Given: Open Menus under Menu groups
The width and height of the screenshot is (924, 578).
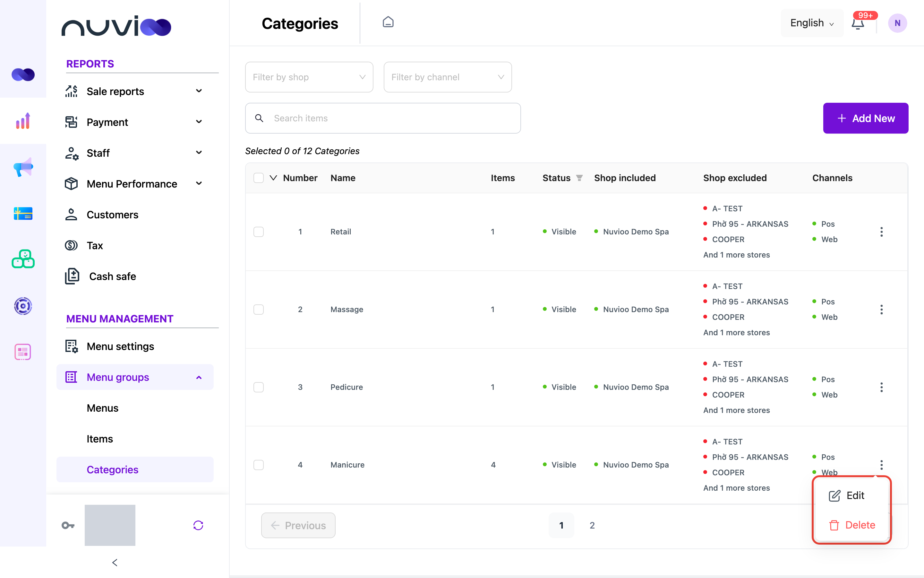Looking at the screenshot, I should pyautogui.click(x=102, y=408).
